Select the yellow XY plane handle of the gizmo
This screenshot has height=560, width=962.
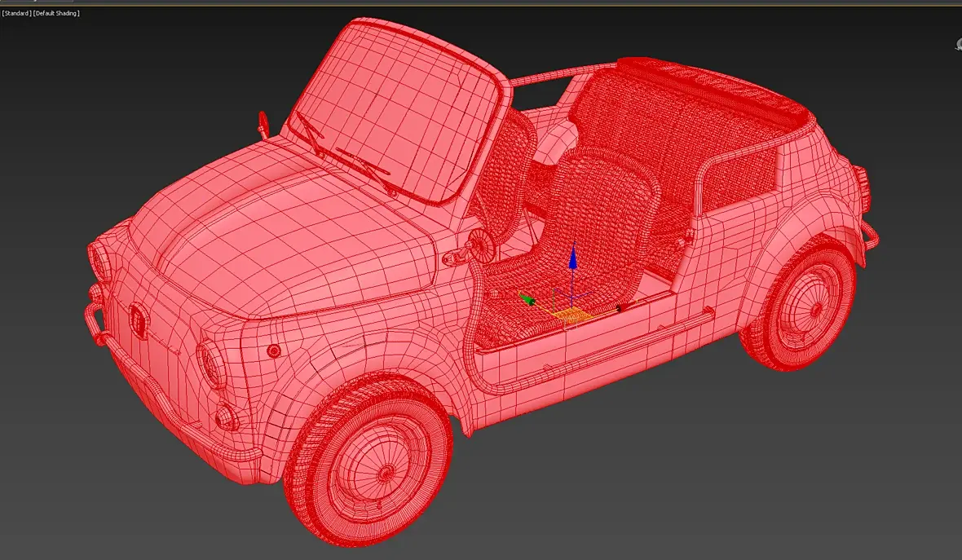(571, 315)
